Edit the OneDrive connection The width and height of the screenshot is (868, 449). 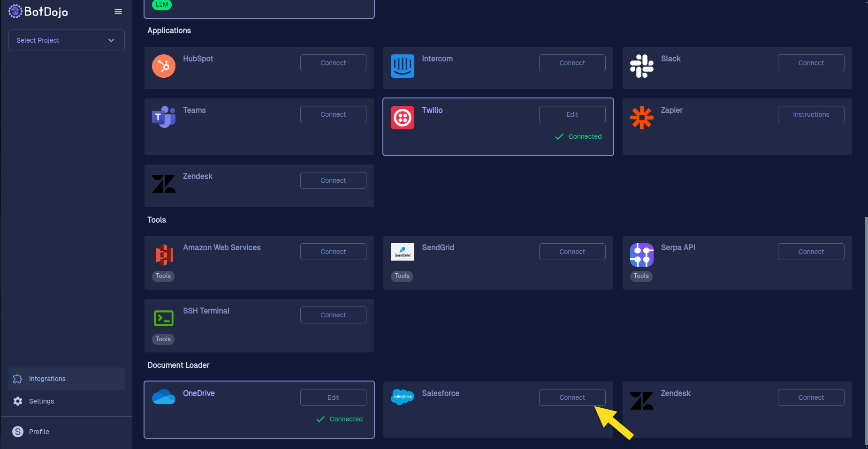pos(333,397)
